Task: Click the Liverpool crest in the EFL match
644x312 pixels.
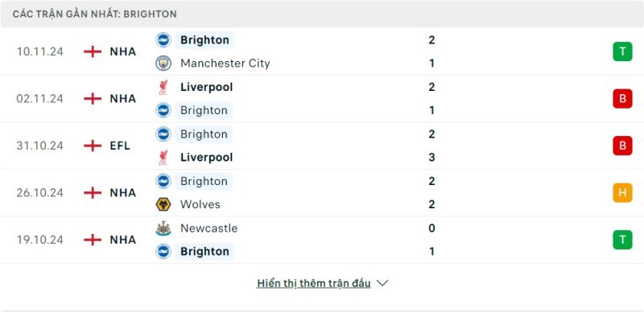Action: coord(163,158)
